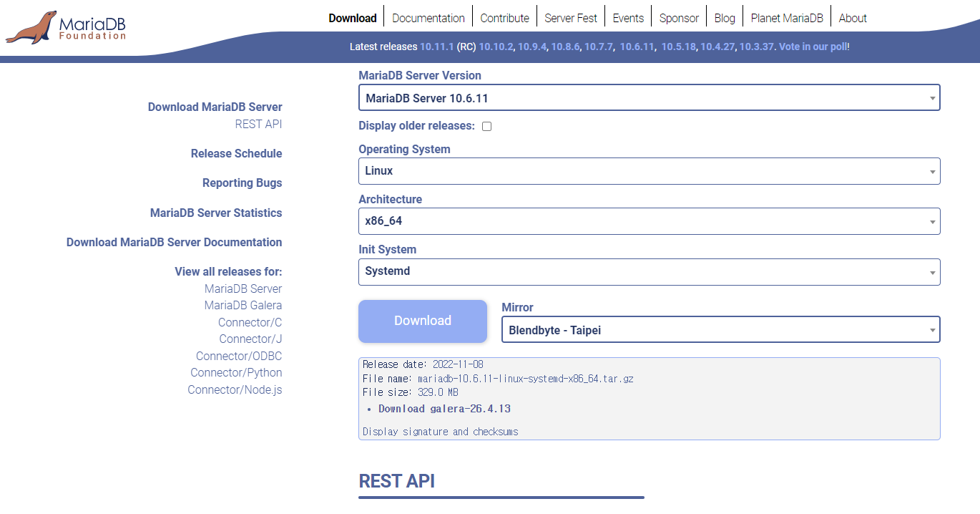Open the Connector/J releases link
Viewport: 980px width, 514px height.
pos(250,339)
